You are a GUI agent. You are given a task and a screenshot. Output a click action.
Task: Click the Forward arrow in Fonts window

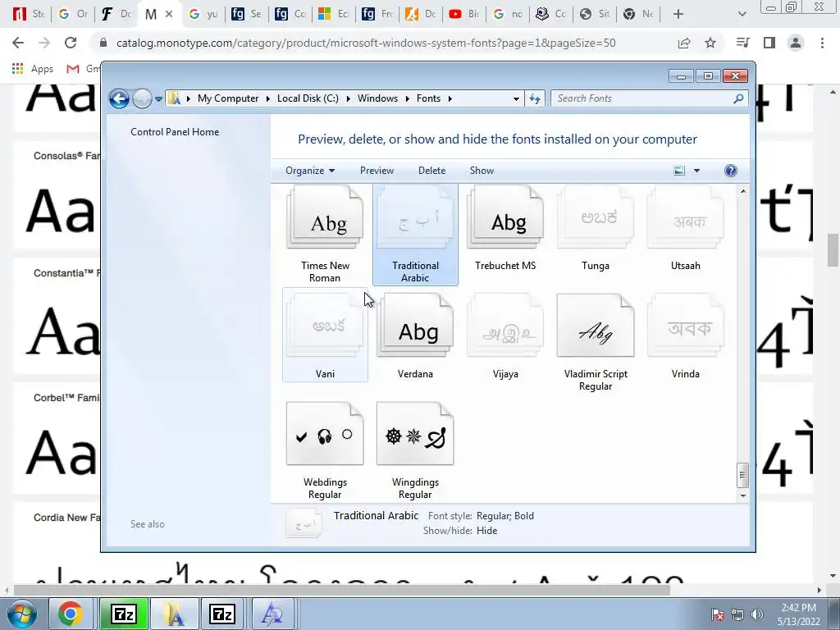point(142,98)
